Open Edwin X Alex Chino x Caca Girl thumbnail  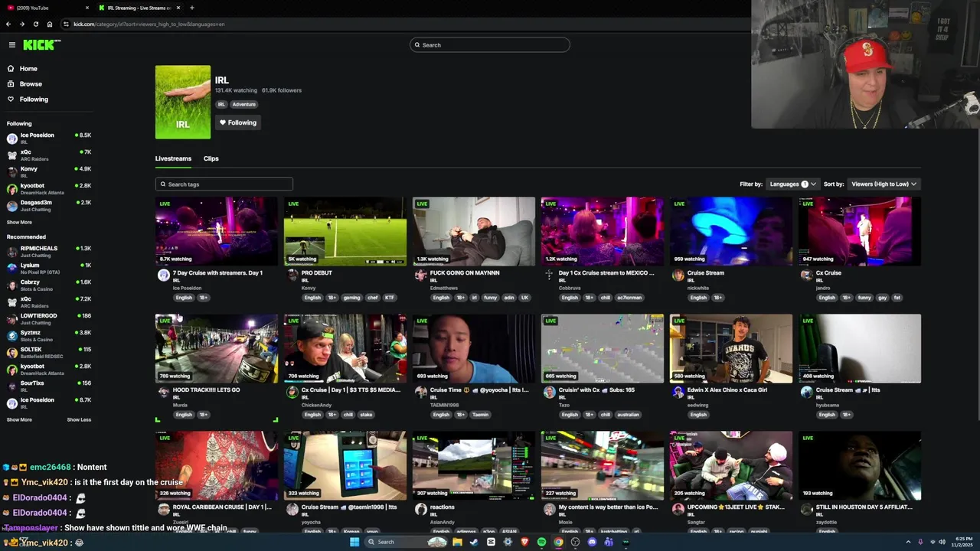731,348
